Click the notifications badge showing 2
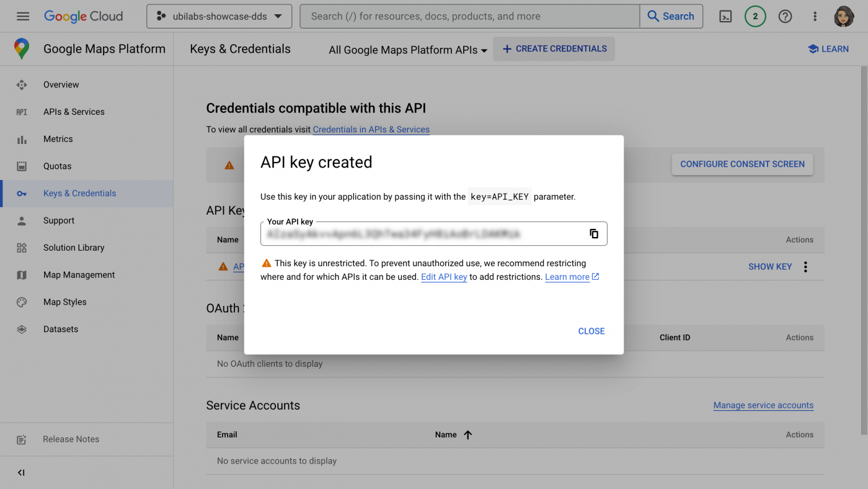868x489 pixels. click(755, 17)
